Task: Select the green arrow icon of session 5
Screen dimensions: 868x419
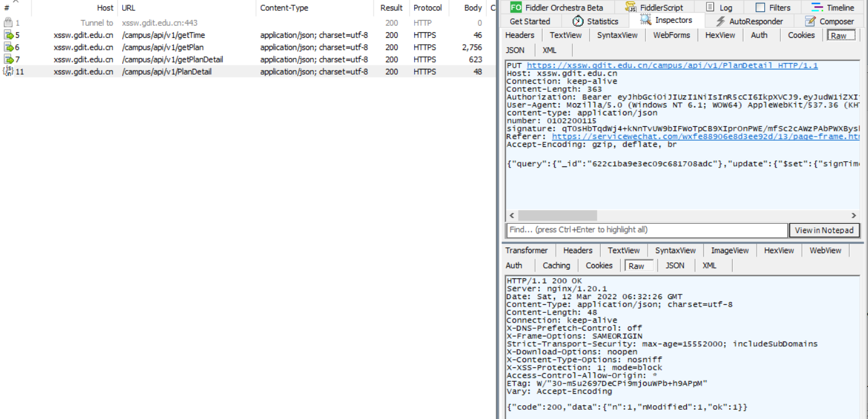Action: (x=9, y=35)
